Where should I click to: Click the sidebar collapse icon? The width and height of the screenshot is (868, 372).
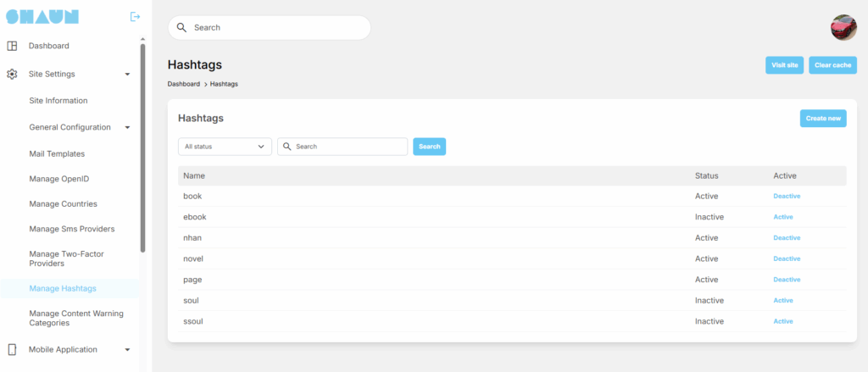(135, 16)
